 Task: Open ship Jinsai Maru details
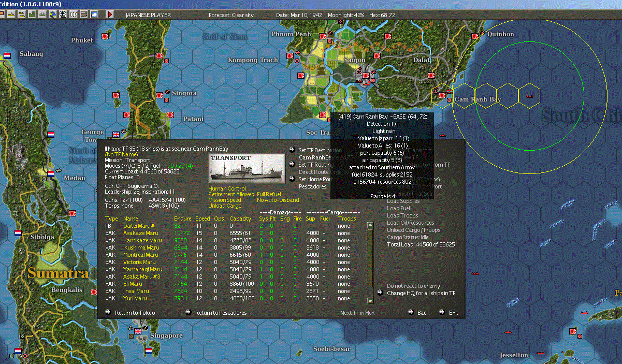point(137,291)
